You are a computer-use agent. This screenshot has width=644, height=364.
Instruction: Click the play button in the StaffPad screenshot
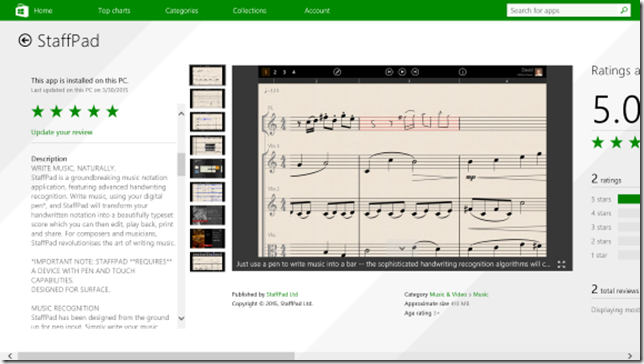[402, 72]
